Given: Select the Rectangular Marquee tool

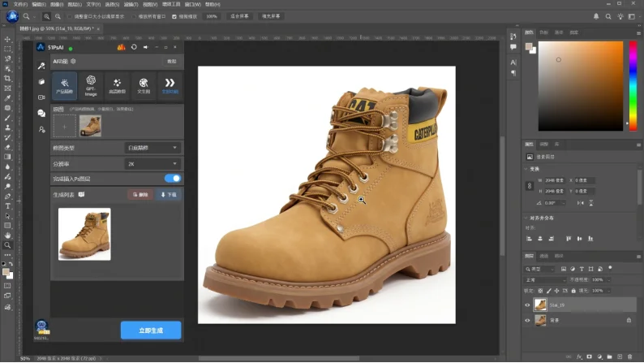Looking at the screenshot, I should pos(7,49).
